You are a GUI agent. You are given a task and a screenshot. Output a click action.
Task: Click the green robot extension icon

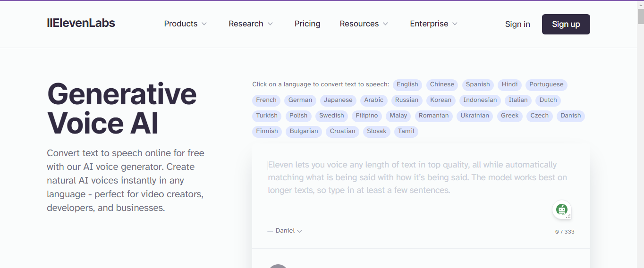click(561, 209)
